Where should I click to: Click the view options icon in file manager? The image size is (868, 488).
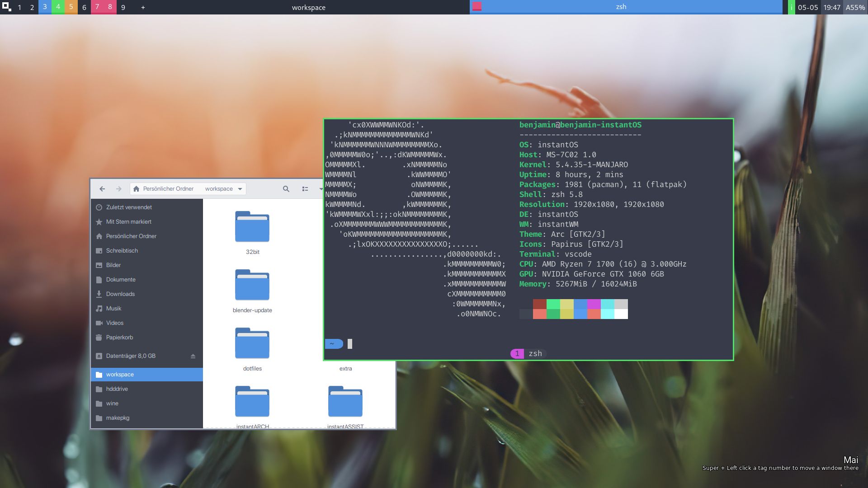(305, 188)
